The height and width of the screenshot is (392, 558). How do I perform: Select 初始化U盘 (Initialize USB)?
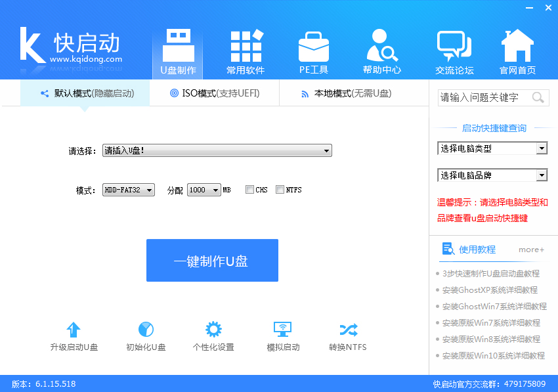pyautogui.click(x=145, y=335)
